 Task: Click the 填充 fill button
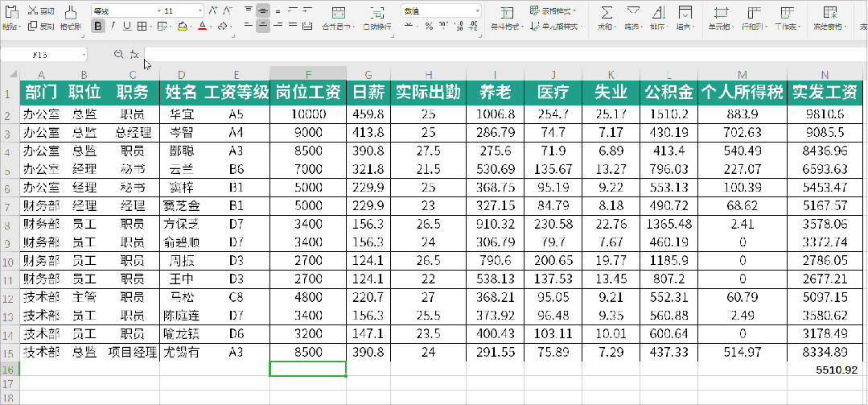685,18
